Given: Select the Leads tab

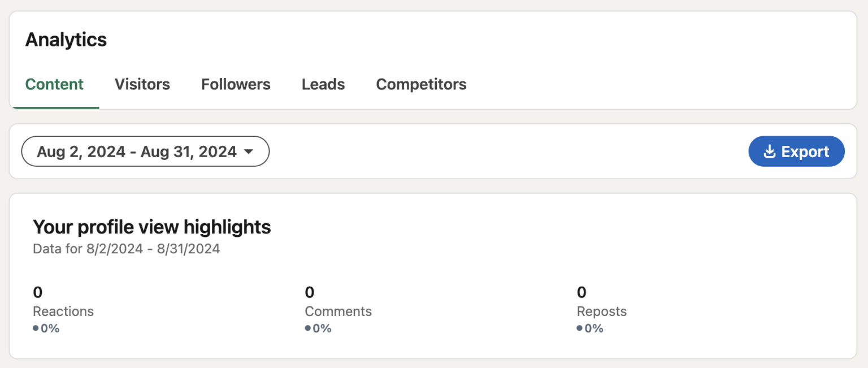Looking at the screenshot, I should click(x=323, y=84).
